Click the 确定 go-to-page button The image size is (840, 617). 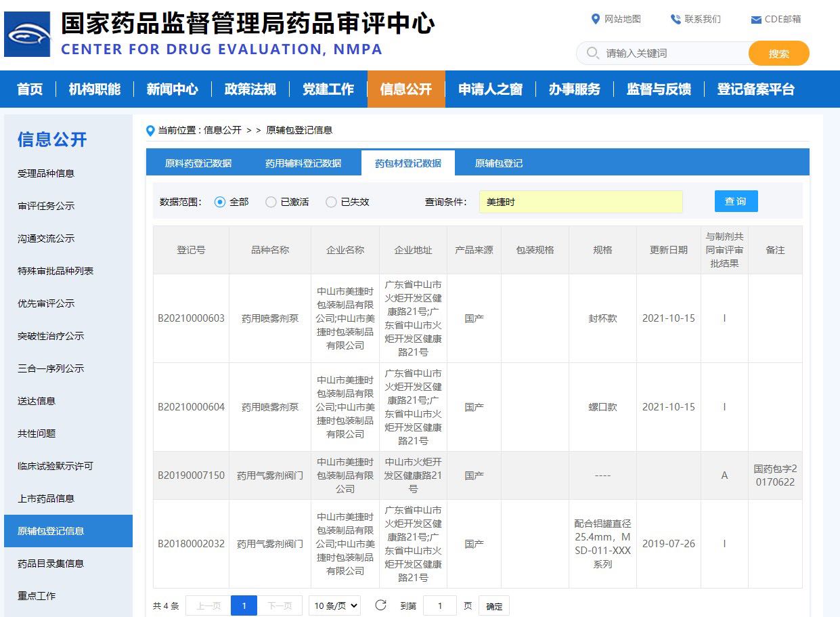(x=493, y=606)
